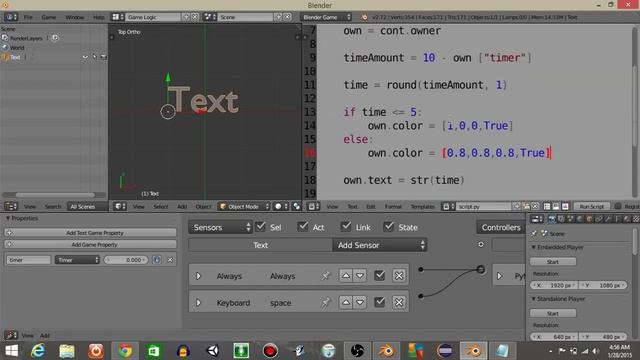Open the Timer property type dropdown

click(77, 260)
